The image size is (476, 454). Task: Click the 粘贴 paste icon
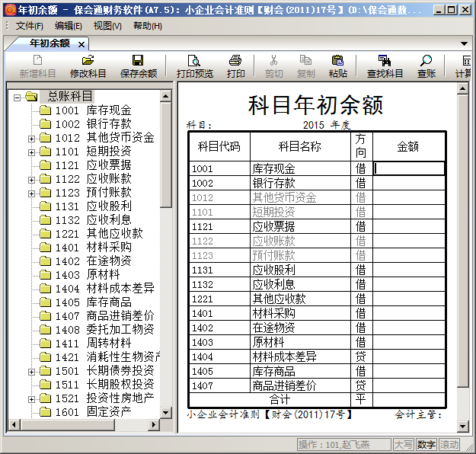(x=337, y=61)
